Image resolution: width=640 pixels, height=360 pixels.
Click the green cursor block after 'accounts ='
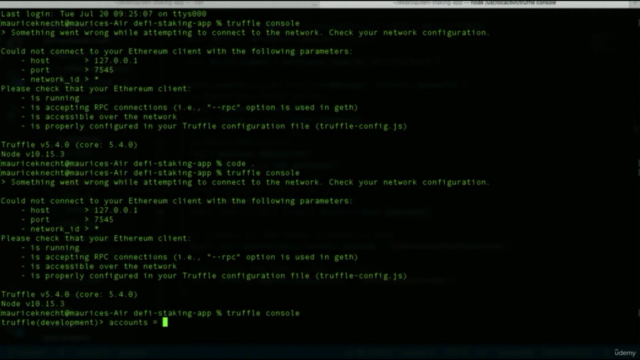(165, 322)
